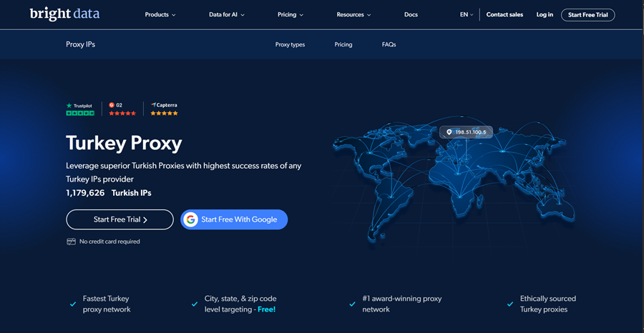Click the Turkish IPs label
644x333 pixels.
132,193
